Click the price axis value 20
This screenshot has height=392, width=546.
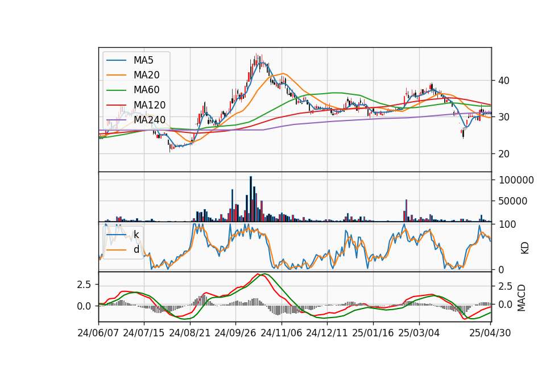pyautogui.click(x=504, y=154)
